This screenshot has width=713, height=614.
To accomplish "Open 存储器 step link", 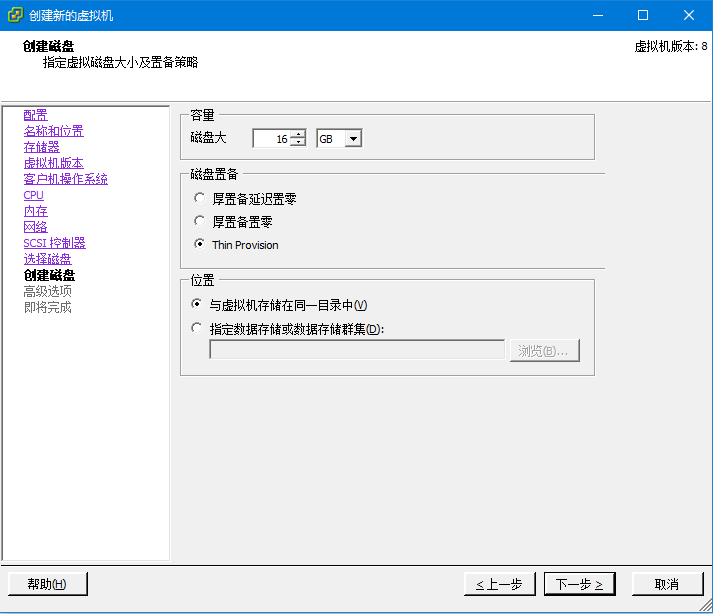I will [x=41, y=147].
